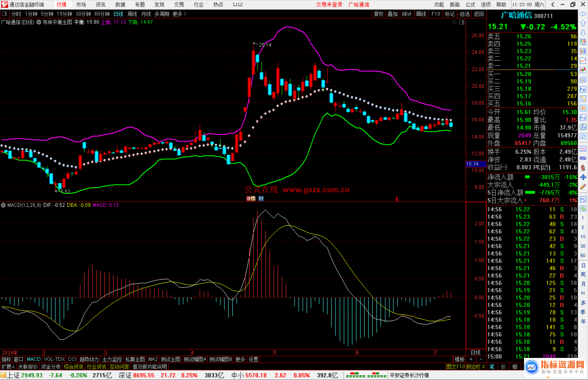Click the 返回 return button
588x380 pixels.
coord(479,14)
